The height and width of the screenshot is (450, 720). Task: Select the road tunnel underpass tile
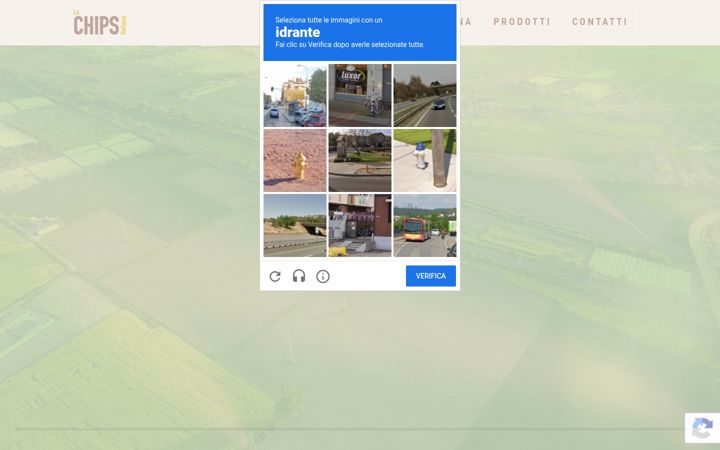(295, 225)
